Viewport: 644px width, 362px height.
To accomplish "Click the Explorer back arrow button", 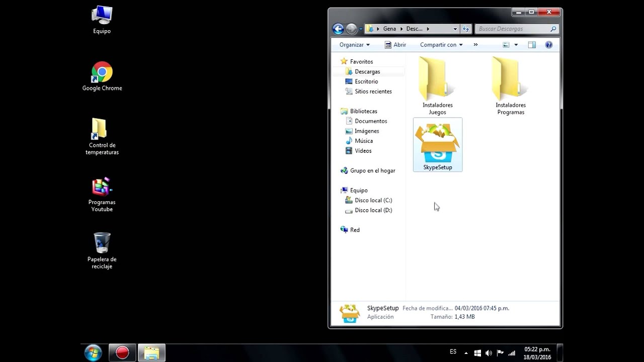I will click(338, 29).
